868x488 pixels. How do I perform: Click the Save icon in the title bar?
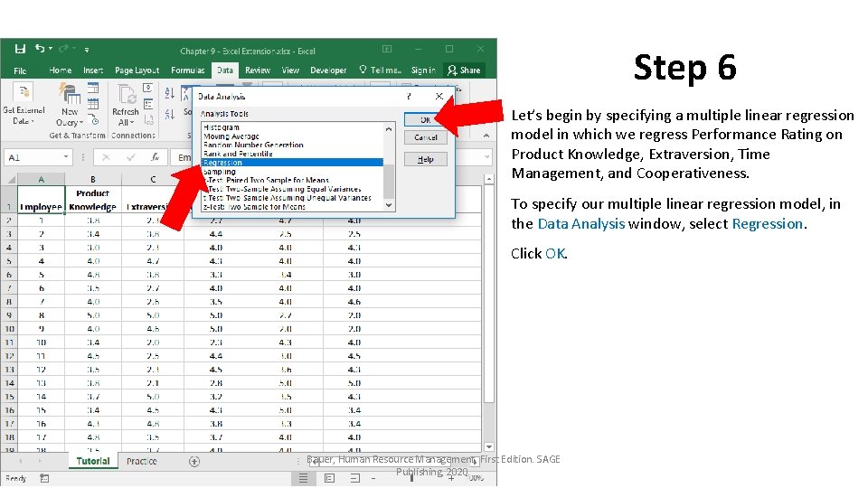click(20, 49)
